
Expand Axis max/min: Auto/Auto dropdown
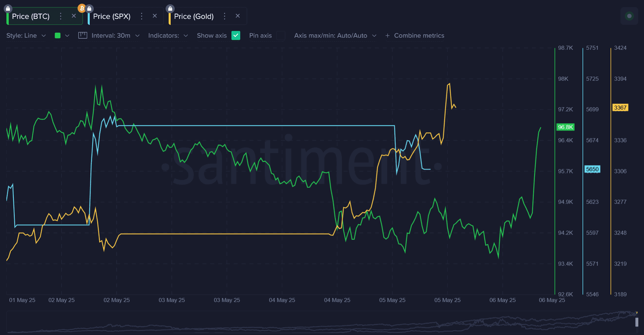click(x=335, y=36)
